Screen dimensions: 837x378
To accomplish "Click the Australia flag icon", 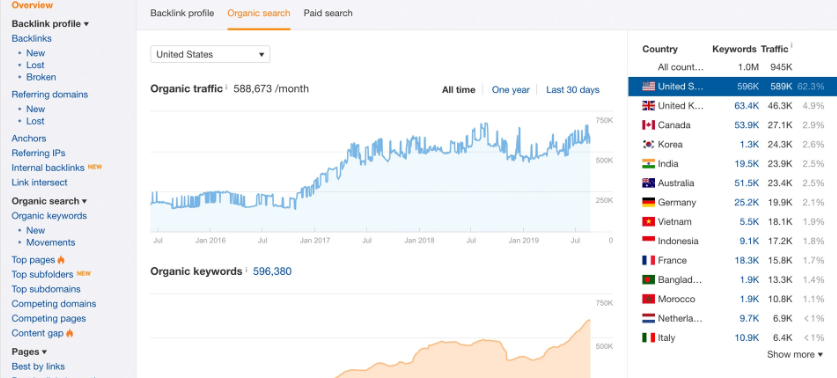I will click(649, 183).
